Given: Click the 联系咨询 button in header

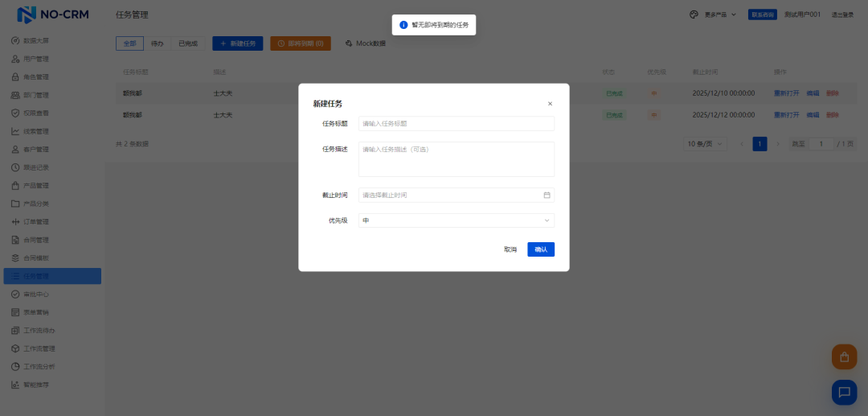Looking at the screenshot, I should click(x=762, y=14).
